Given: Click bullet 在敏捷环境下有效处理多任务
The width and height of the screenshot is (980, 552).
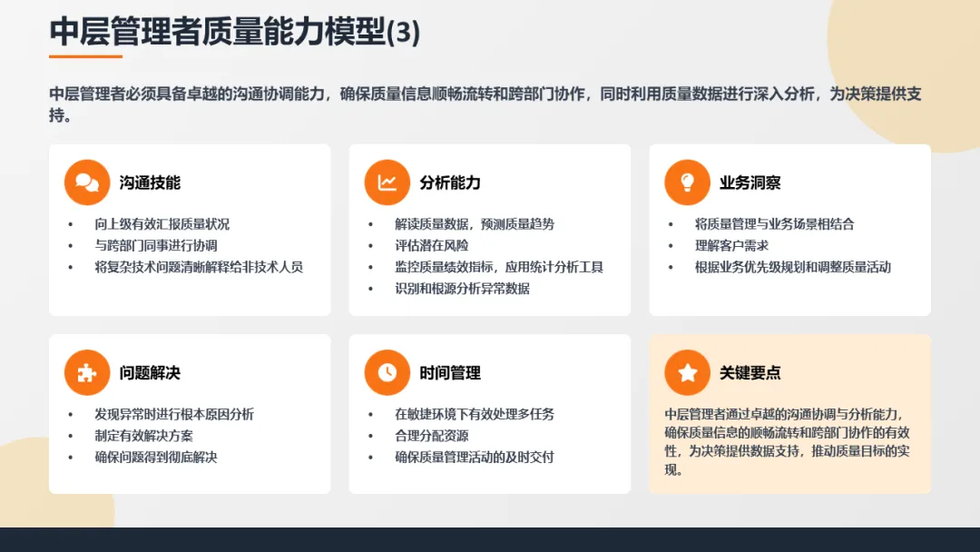Looking at the screenshot, I should [475, 414].
